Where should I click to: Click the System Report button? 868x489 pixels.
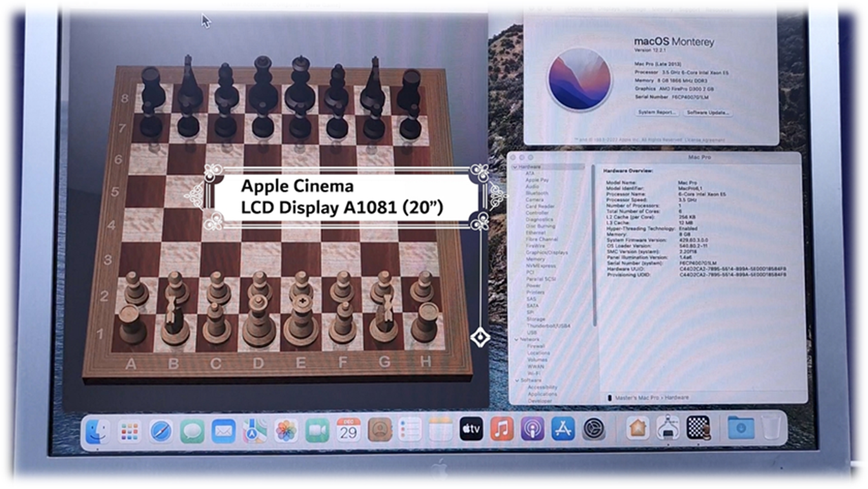(656, 112)
